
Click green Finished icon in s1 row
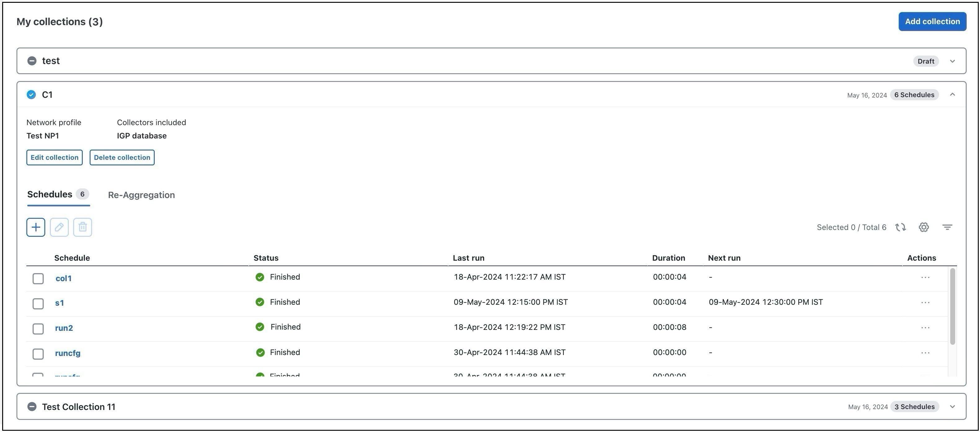coord(260,302)
